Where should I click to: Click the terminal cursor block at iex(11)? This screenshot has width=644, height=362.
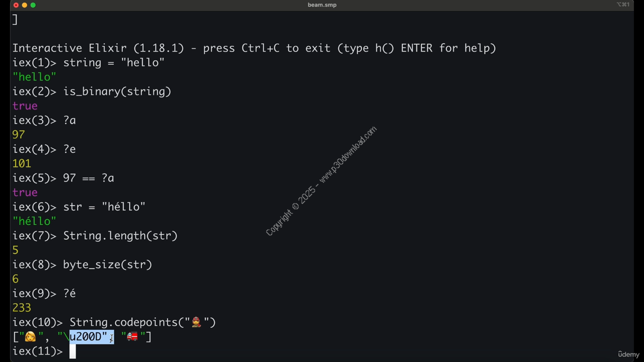(x=72, y=351)
